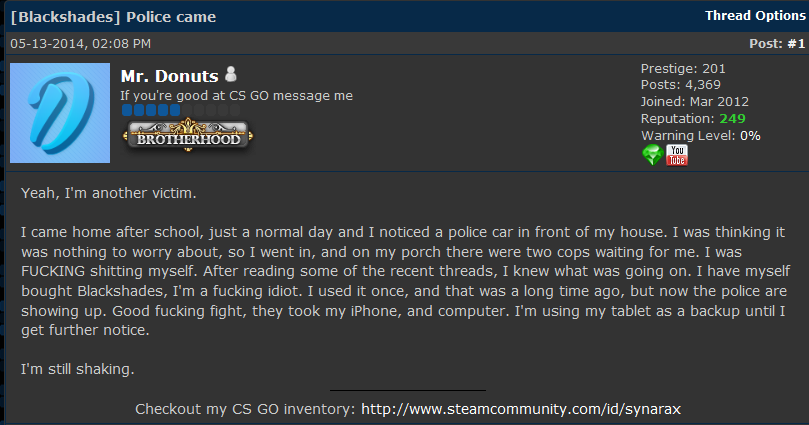Click the Warning Level 0% value
The image size is (809, 425).
point(750,135)
